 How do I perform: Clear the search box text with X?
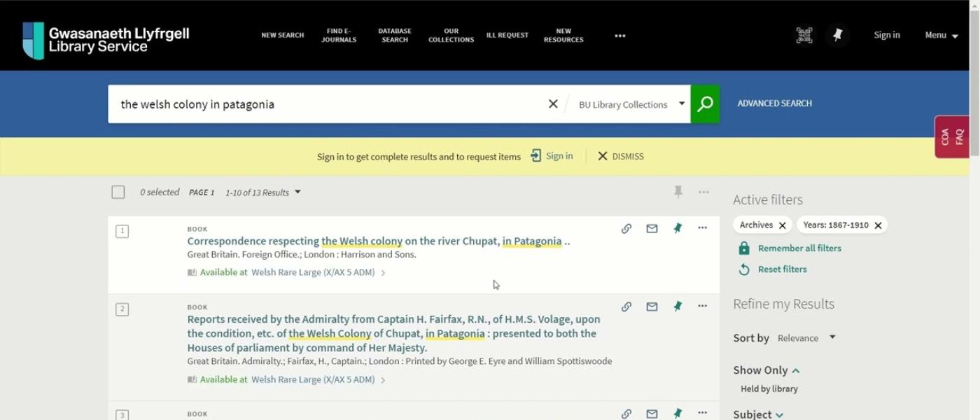click(553, 104)
